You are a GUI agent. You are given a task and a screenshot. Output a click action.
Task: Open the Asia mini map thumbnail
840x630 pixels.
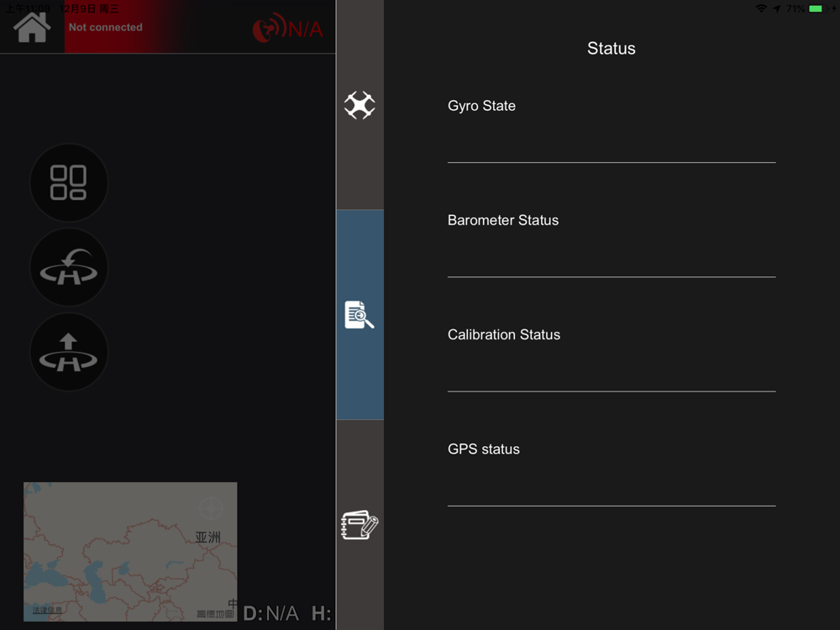pos(130,552)
